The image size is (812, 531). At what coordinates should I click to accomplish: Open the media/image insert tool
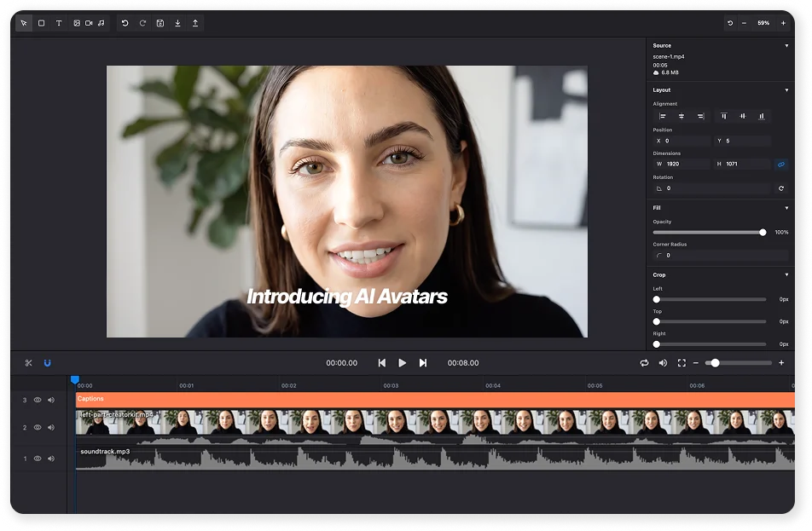(77, 23)
